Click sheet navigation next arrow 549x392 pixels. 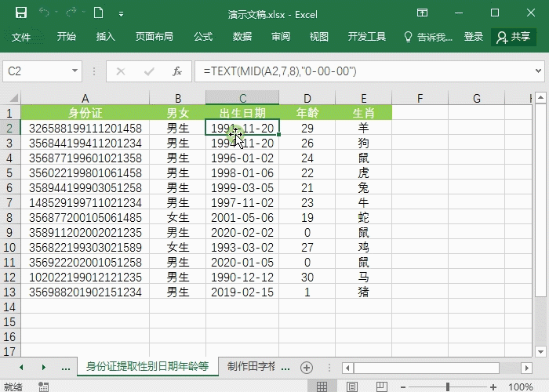[44, 367]
